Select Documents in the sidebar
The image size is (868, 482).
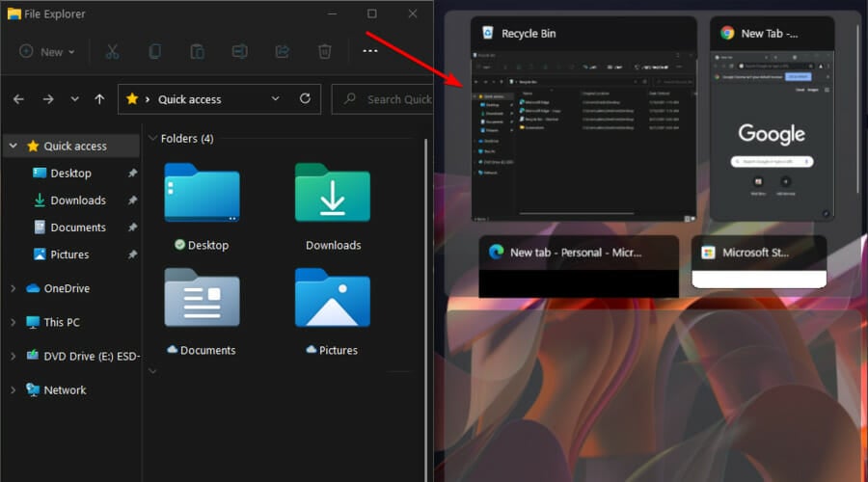[x=78, y=228]
